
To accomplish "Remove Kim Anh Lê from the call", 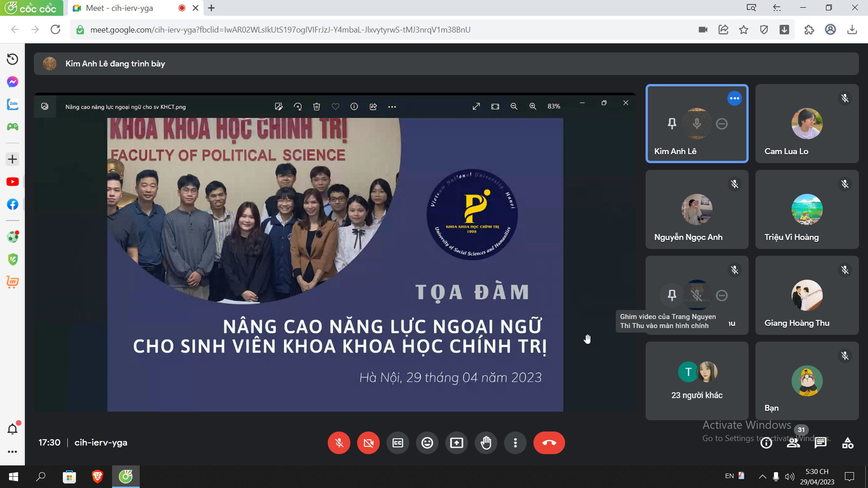I will [722, 123].
